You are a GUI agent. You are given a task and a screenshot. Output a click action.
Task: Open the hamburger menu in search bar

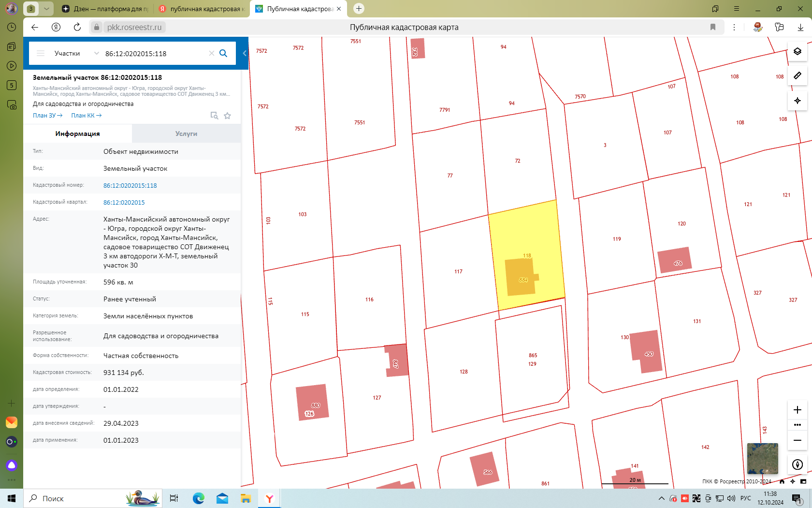click(x=41, y=53)
